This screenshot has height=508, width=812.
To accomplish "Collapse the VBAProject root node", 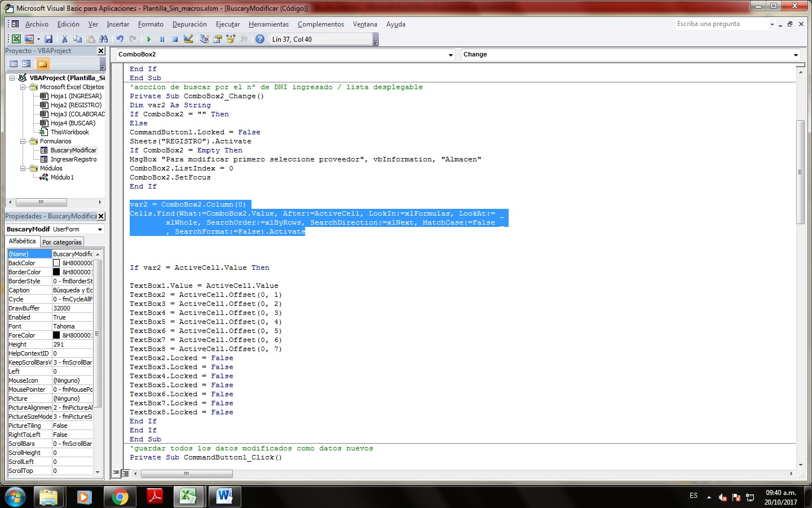I will 12,78.
